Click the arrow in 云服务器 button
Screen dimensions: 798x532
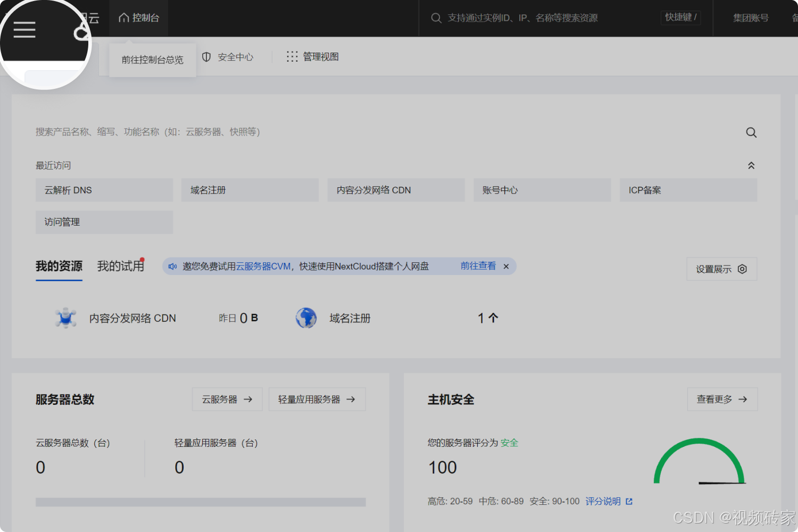tap(248, 400)
